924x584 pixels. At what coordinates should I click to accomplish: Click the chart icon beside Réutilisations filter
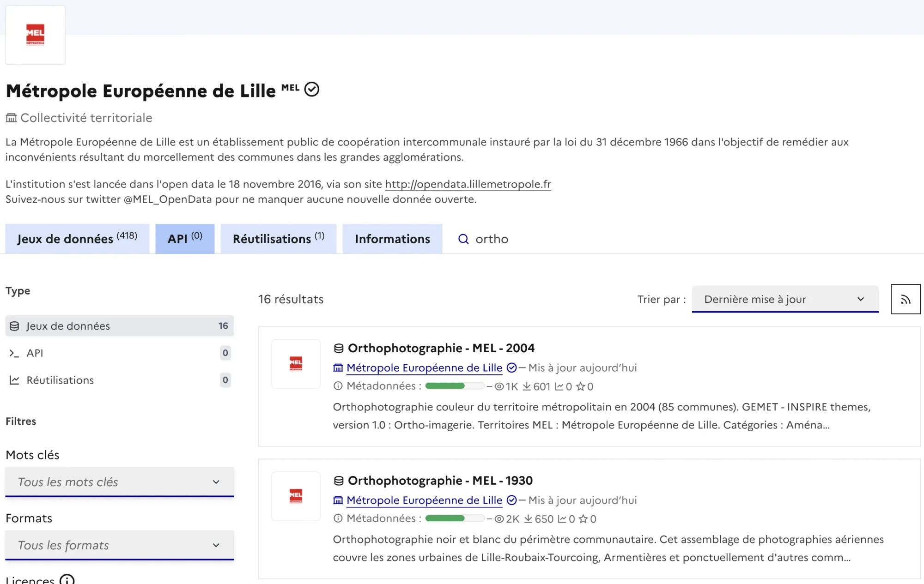pos(14,380)
